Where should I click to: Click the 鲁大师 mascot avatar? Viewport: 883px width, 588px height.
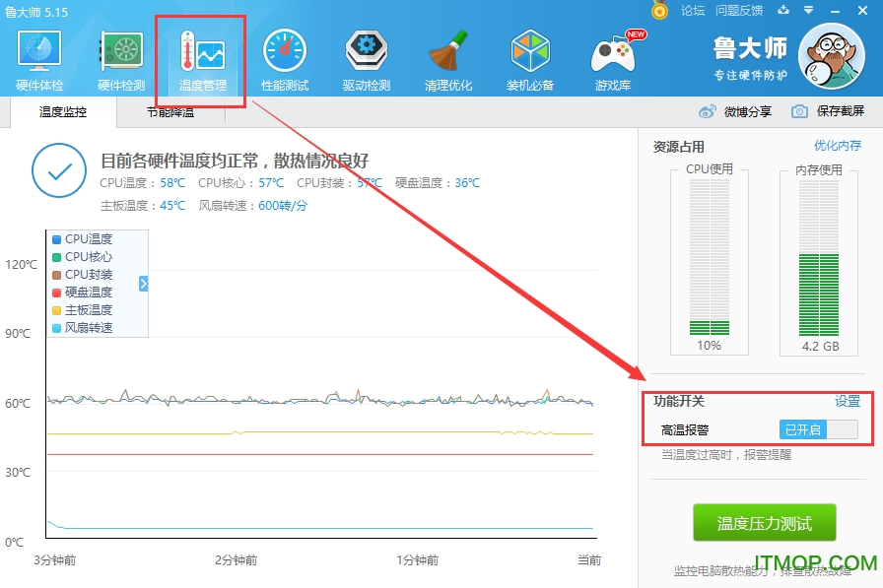pyautogui.click(x=832, y=56)
